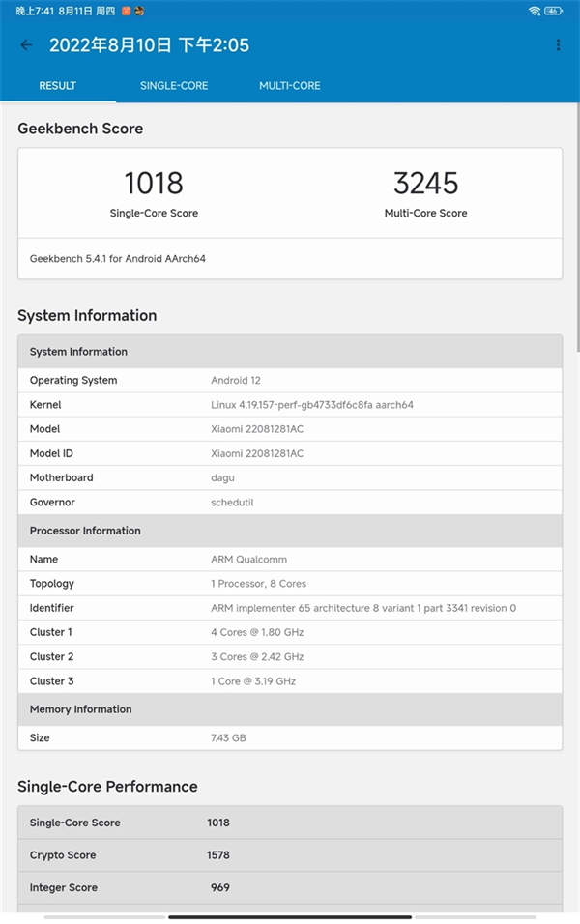
Task: Tap the second notification icon beside the orange one
Action: point(139,11)
